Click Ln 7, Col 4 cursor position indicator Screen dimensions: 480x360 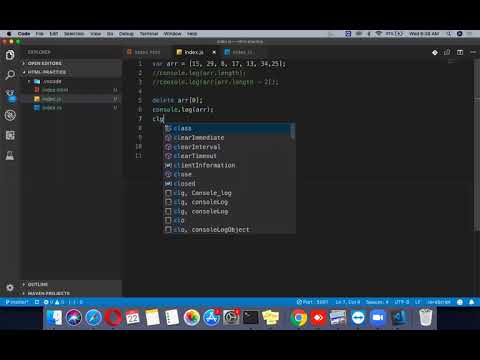[x=348, y=302]
